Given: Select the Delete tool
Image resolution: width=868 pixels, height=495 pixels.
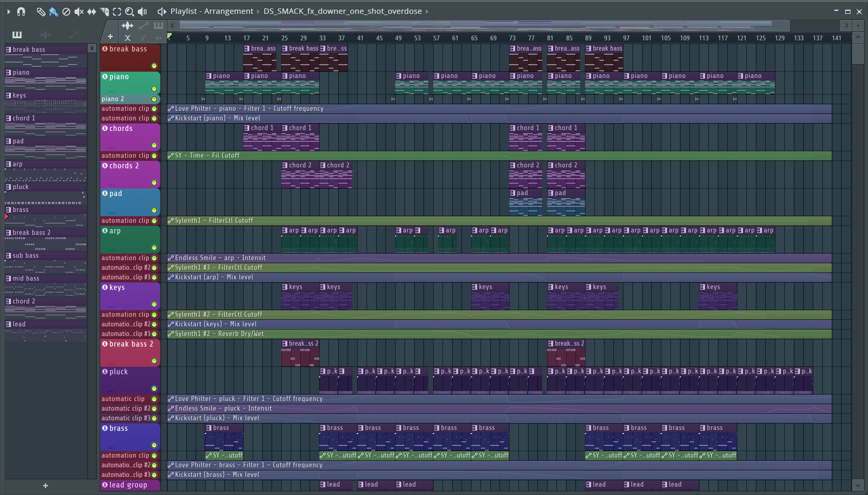Looking at the screenshot, I should point(66,11).
